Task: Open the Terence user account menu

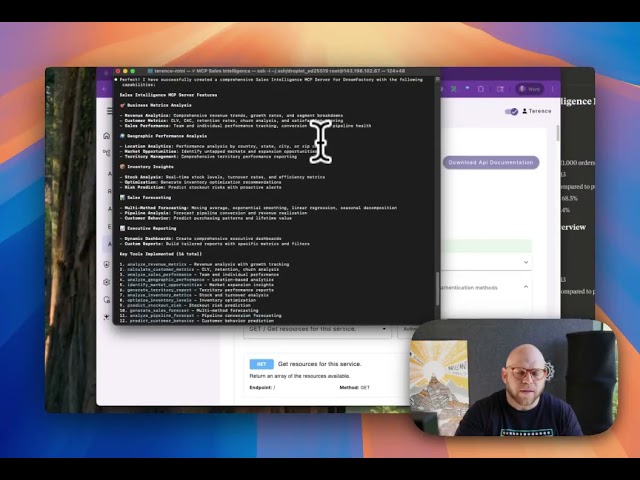Action: (x=536, y=111)
